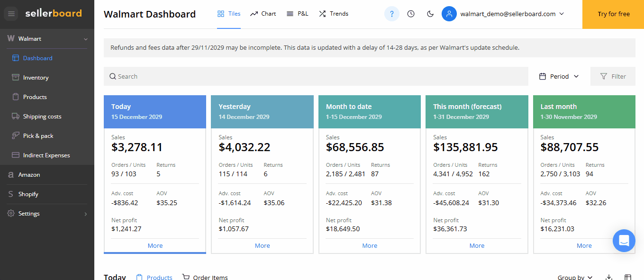Open the chat support bubble

pyautogui.click(x=624, y=241)
